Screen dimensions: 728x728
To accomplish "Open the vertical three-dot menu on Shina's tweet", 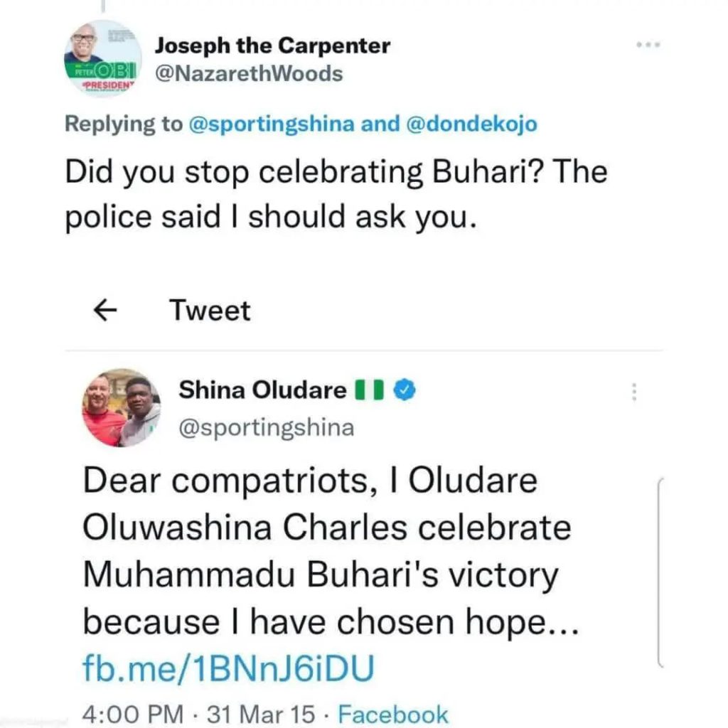I will tap(634, 392).
